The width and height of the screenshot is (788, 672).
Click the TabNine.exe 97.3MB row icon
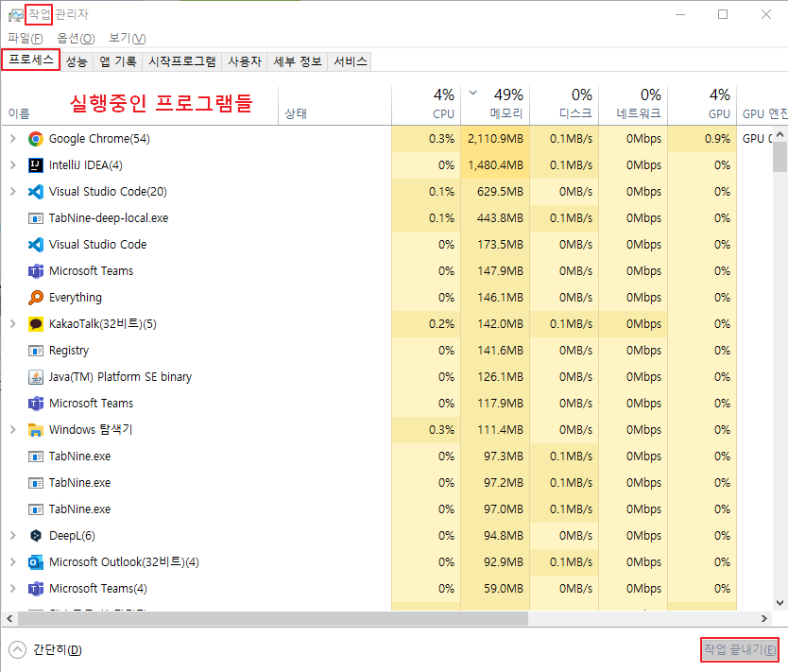point(36,457)
